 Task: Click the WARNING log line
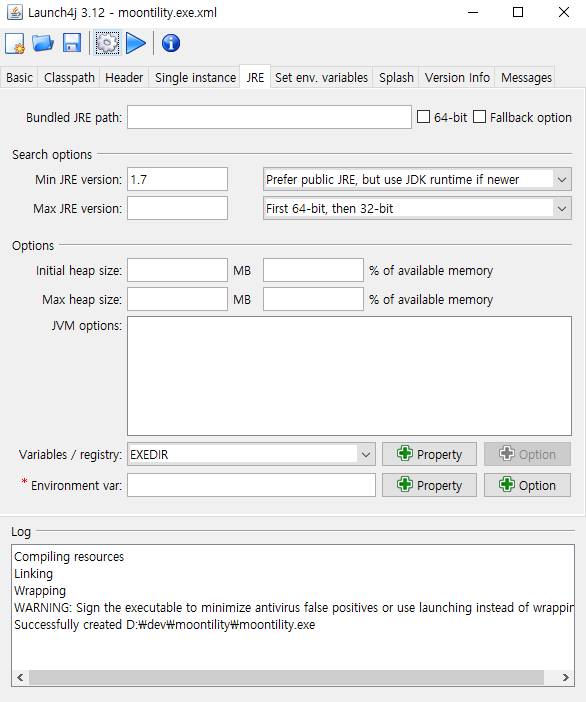click(293, 608)
